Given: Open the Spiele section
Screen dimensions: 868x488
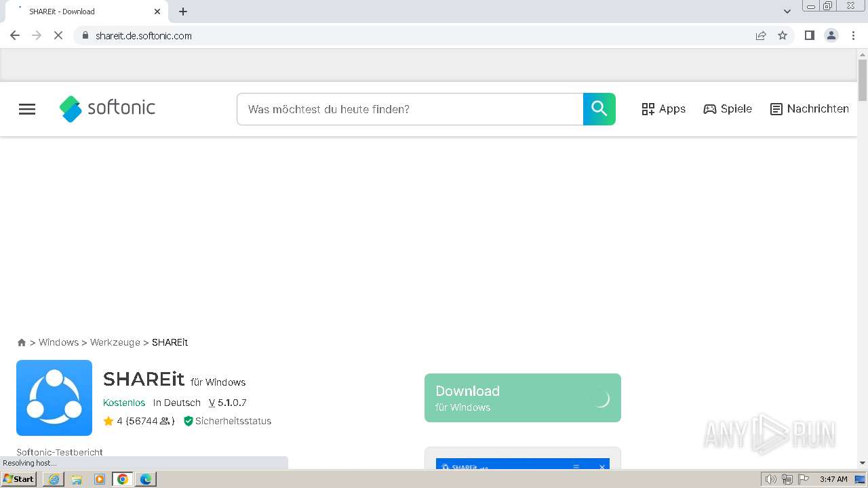Looking at the screenshot, I should [x=728, y=109].
